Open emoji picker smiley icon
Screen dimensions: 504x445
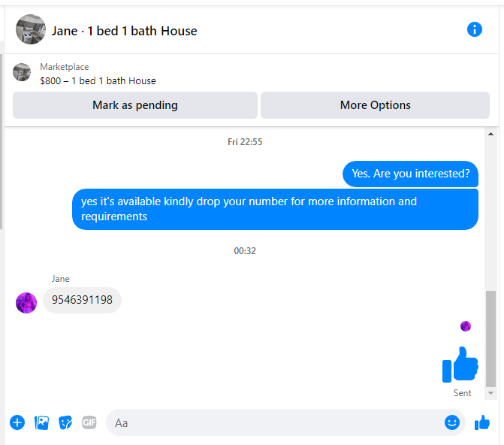pos(452,422)
